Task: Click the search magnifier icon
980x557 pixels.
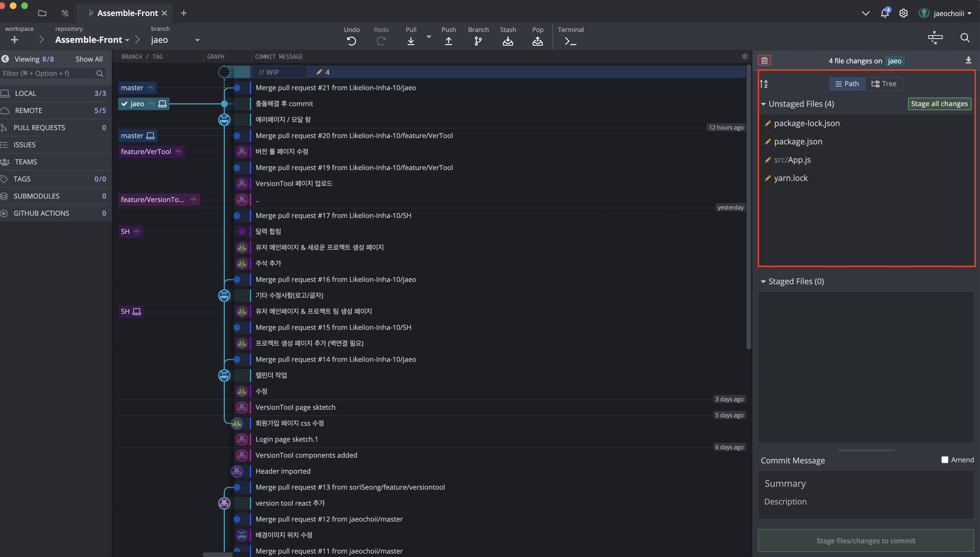Action: click(965, 37)
